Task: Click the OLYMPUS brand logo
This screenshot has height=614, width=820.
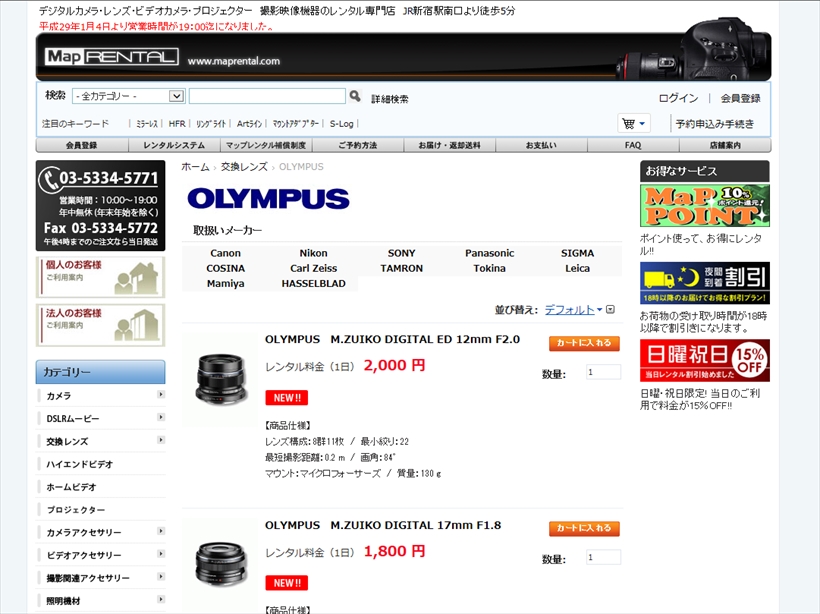Action: click(x=268, y=199)
